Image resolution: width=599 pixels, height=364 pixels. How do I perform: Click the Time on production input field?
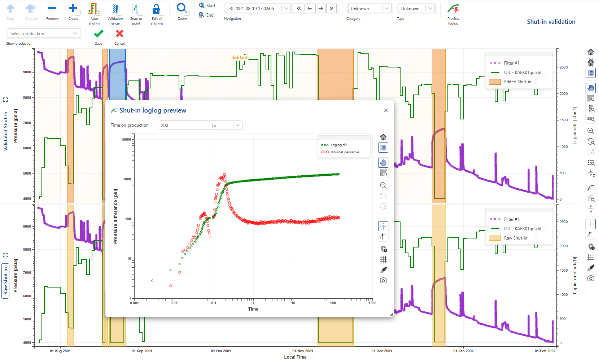pyautogui.click(x=184, y=125)
